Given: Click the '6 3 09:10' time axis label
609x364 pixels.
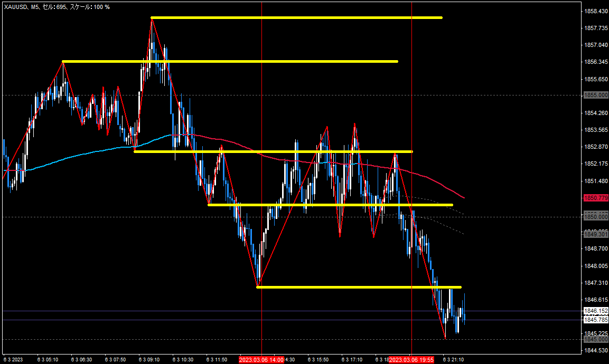Looking at the screenshot, I should 149,360.
